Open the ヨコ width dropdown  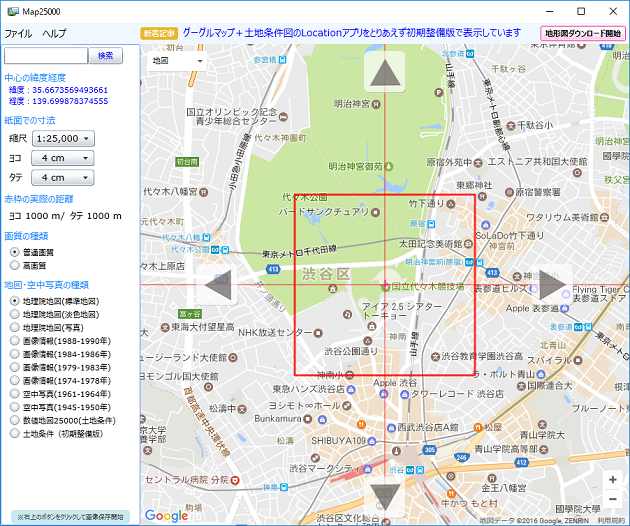pos(63,158)
